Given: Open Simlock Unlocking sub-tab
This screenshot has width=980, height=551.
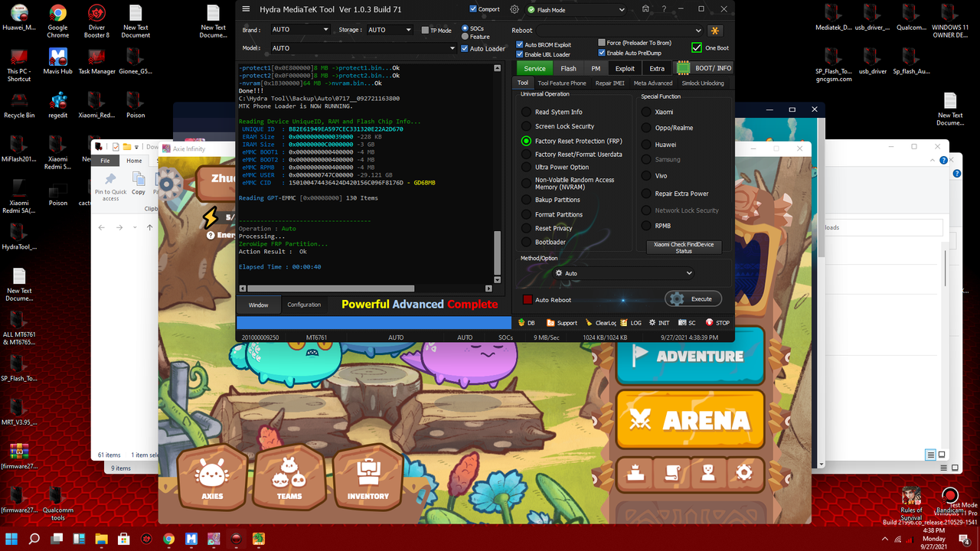Looking at the screenshot, I should 703,83.
